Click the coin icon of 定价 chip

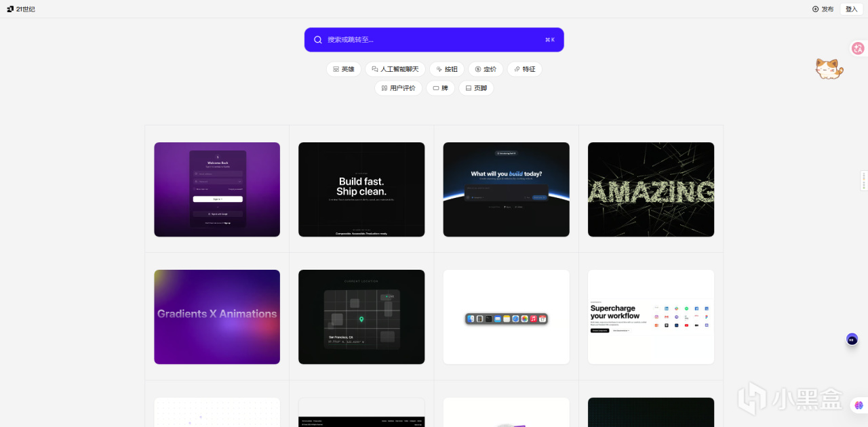point(477,69)
